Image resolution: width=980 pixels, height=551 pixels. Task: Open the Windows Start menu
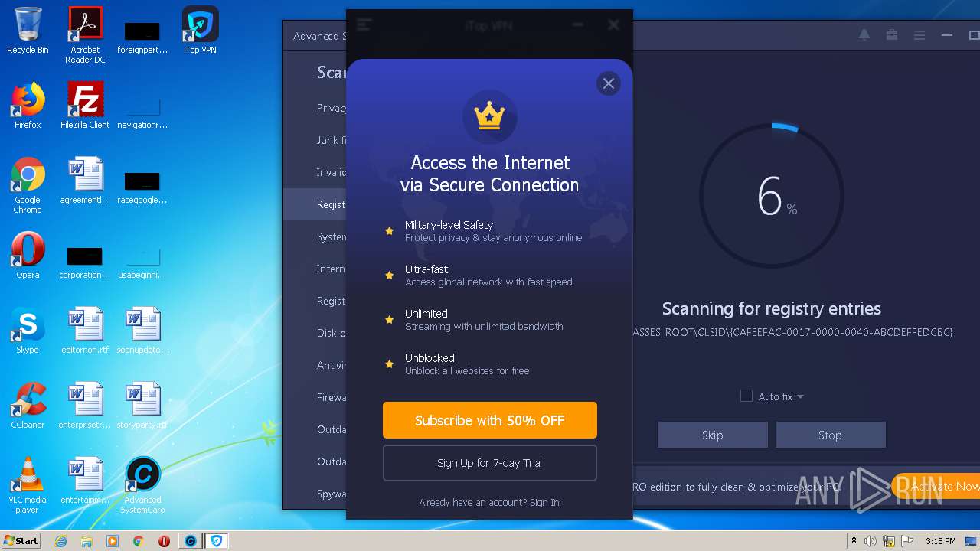tap(21, 540)
